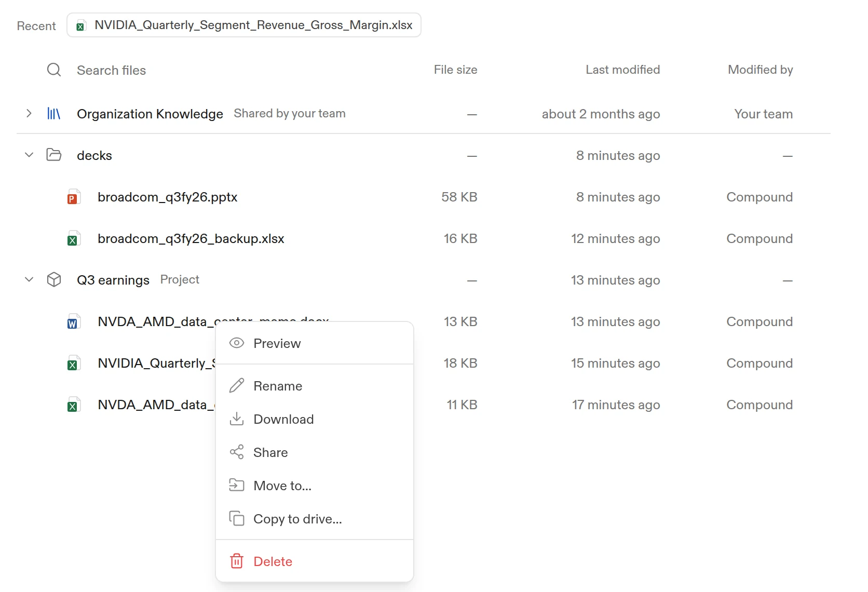Image resolution: width=868 pixels, height=592 pixels.
Task: Select Share in the context menu
Action: (315, 452)
